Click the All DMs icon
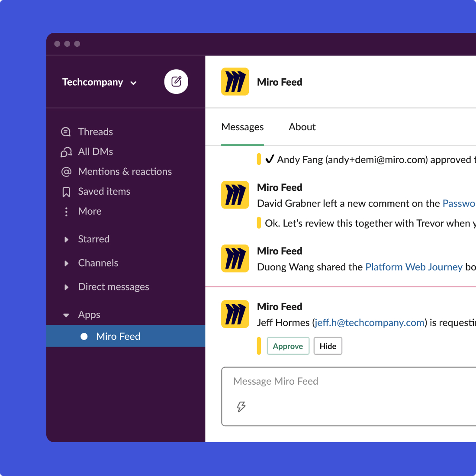 66,152
